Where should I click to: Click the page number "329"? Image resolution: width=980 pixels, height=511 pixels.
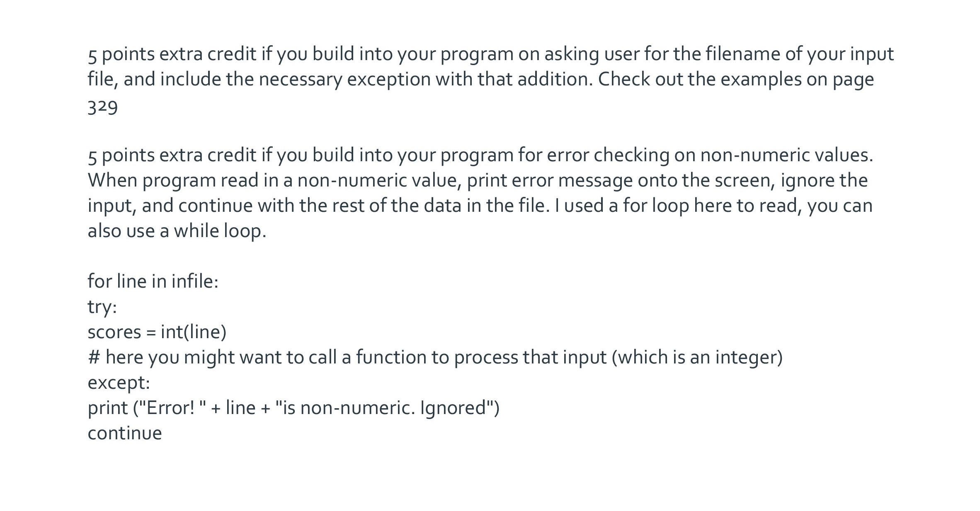(103, 107)
